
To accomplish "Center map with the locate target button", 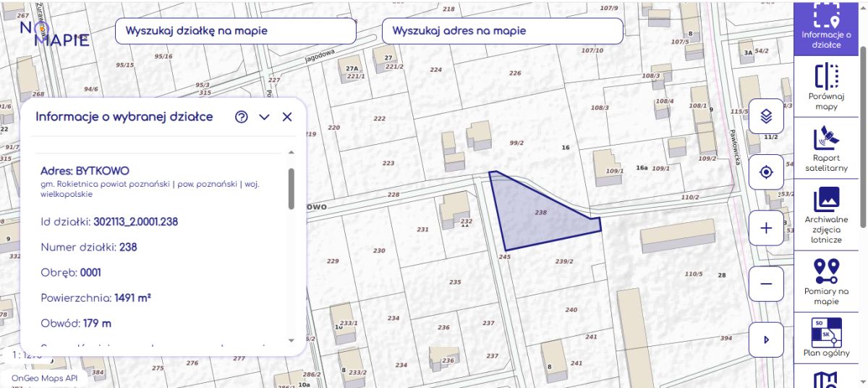I will pyautogui.click(x=767, y=172).
